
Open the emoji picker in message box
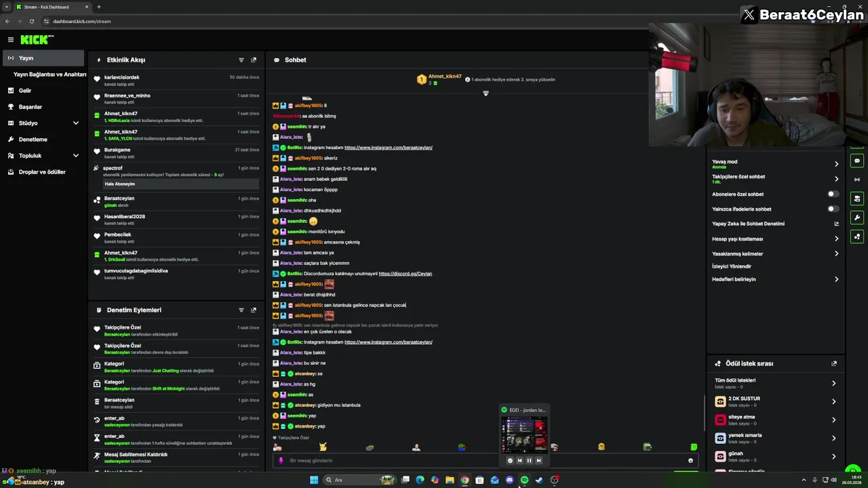[x=690, y=461]
